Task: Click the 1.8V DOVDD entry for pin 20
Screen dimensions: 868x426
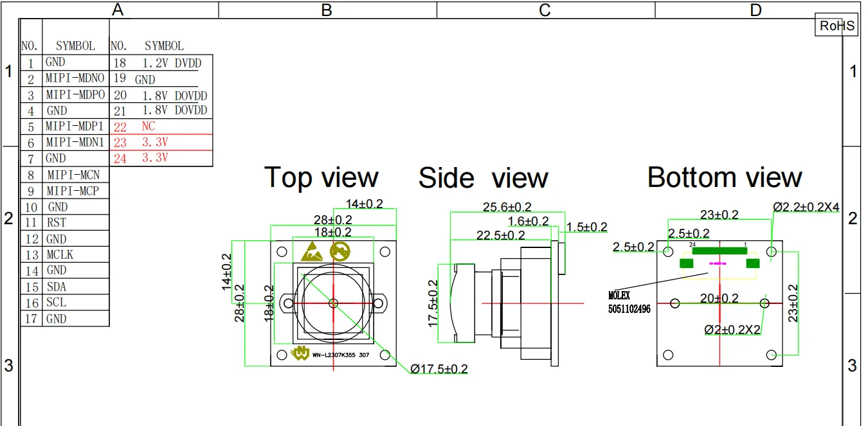Action: pos(175,95)
